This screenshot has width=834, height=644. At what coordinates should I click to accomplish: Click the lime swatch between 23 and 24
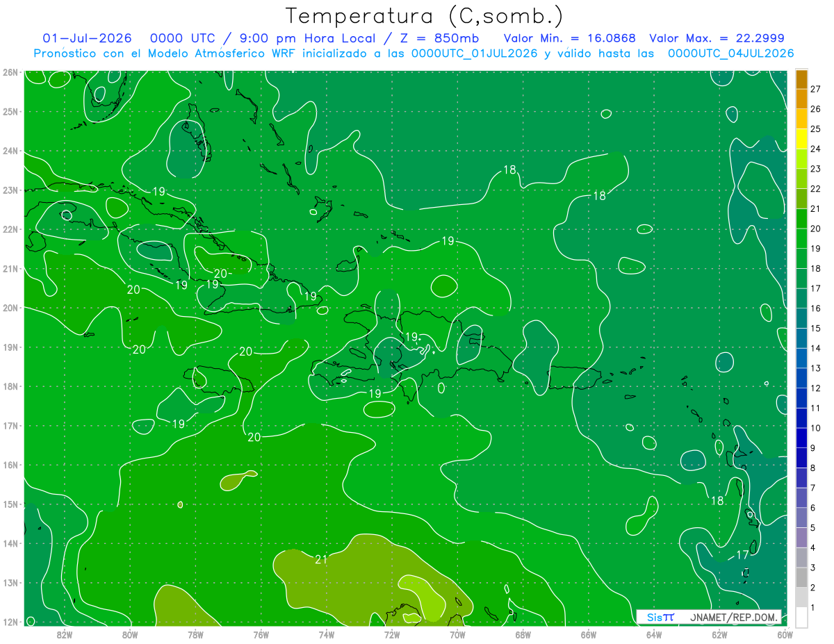[801, 159]
